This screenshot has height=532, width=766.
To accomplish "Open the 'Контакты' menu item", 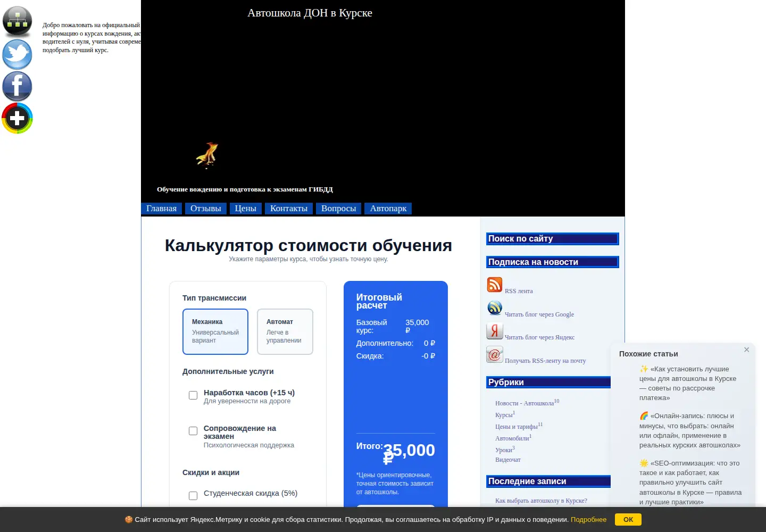I will click(289, 209).
